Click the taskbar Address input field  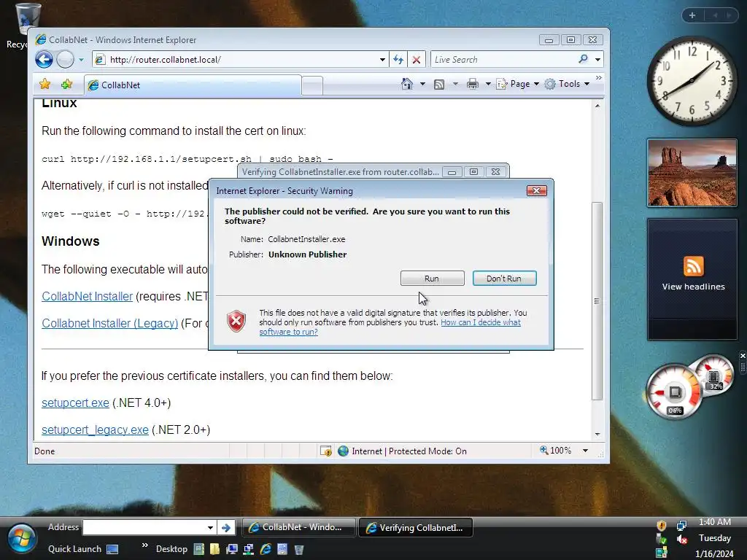coord(145,527)
